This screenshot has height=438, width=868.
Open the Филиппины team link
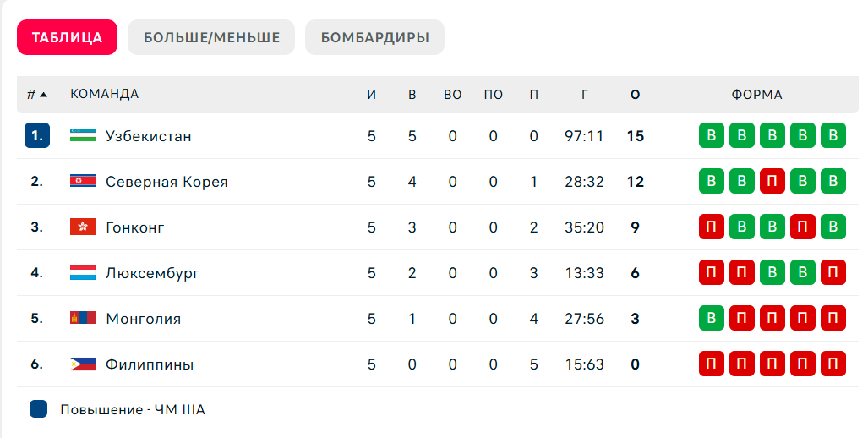tap(150, 364)
